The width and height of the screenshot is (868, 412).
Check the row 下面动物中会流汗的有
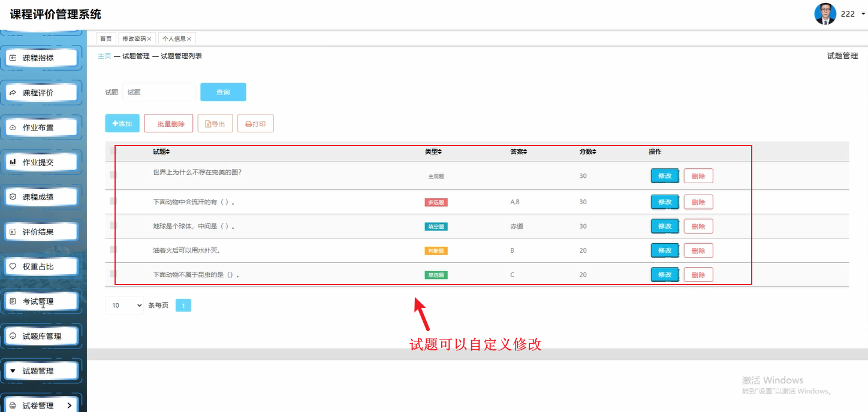pyautogui.click(x=113, y=201)
